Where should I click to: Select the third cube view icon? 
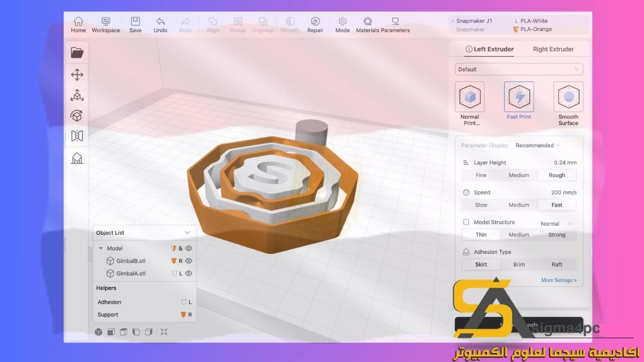(x=124, y=332)
